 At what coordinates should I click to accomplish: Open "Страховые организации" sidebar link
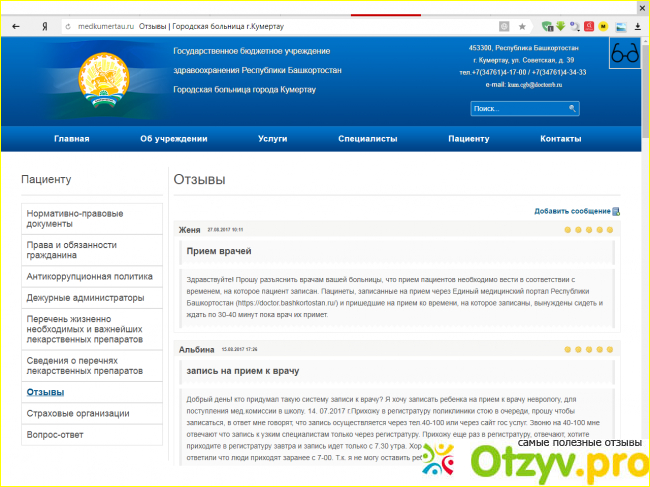(x=78, y=413)
